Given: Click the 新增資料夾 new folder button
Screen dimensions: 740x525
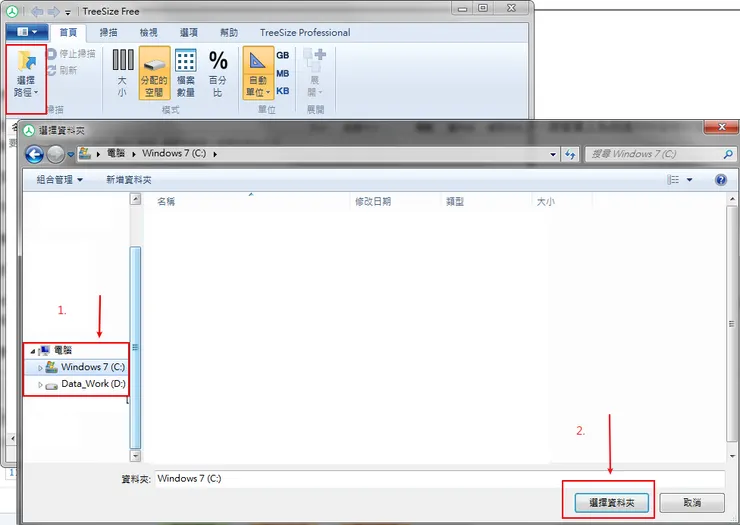Looking at the screenshot, I should [x=129, y=179].
